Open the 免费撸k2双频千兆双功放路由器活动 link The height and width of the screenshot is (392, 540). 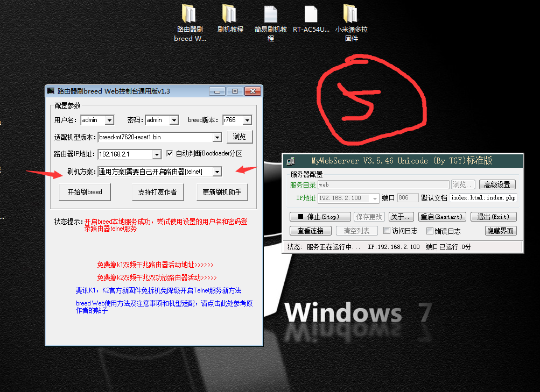coord(157,277)
